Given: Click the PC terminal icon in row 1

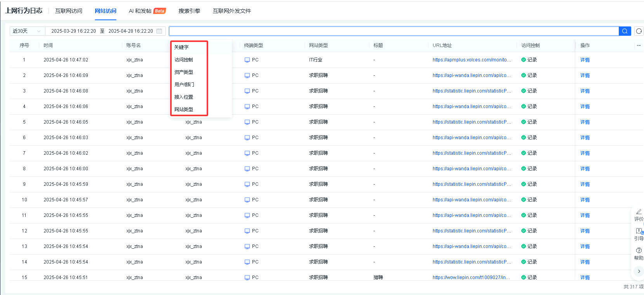Looking at the screenshot, I should (247, 60).
